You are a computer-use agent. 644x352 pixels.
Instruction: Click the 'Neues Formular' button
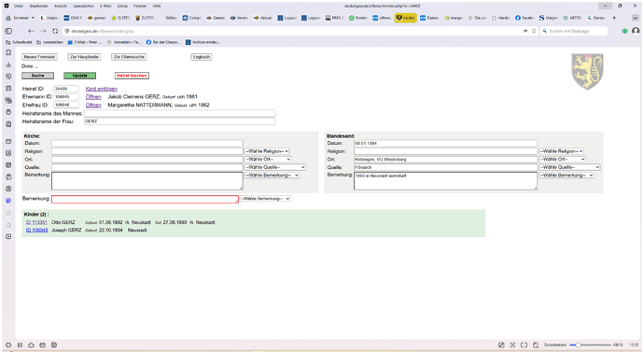pyautogui.click(x=39, y=57)
